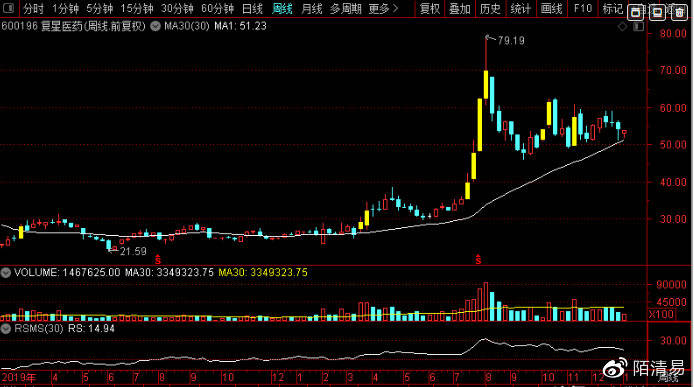This screenshot has height=387, width=694.
Task: Click the first overlay icon after 标记
Action: click(x=636, y=13)
